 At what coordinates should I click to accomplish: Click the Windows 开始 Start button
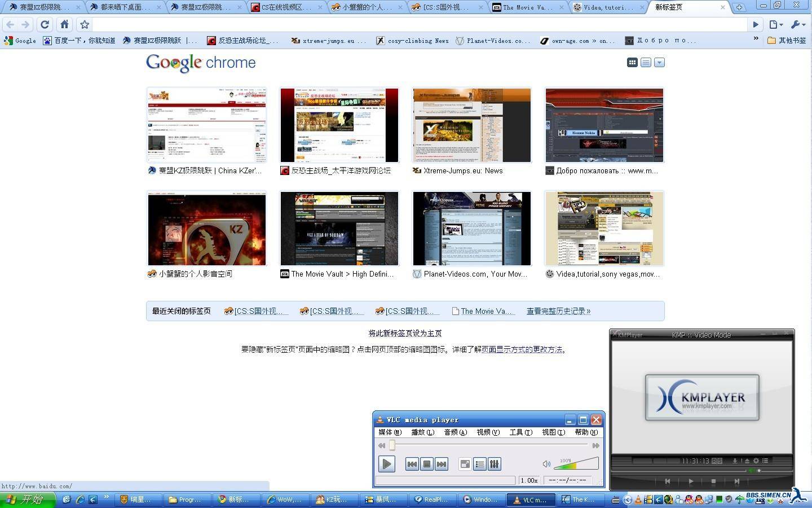[27, 500]
